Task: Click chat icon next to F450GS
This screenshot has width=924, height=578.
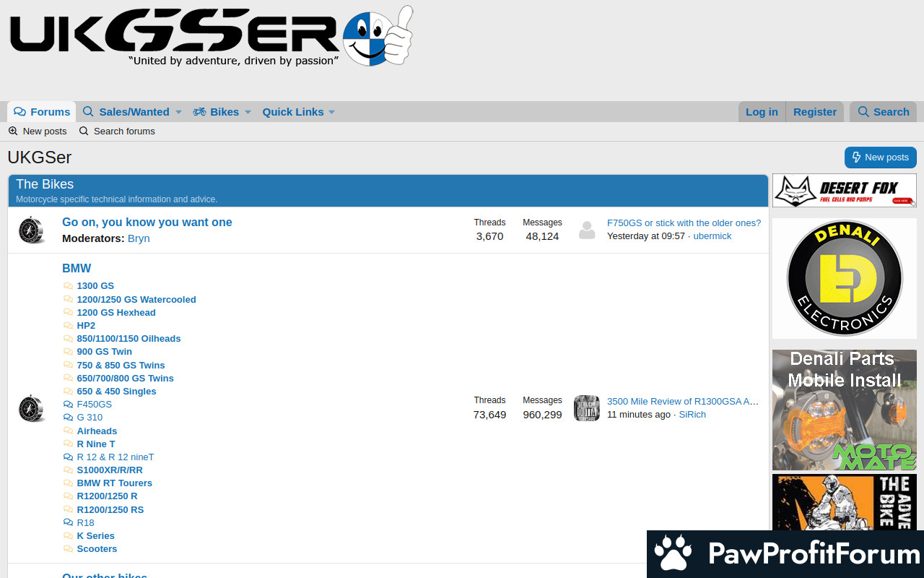Action: pyautogui.click(x=68, y=405)
